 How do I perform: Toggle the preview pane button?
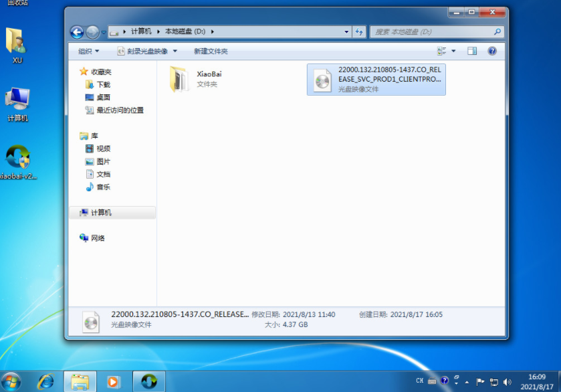coord(472,51)
